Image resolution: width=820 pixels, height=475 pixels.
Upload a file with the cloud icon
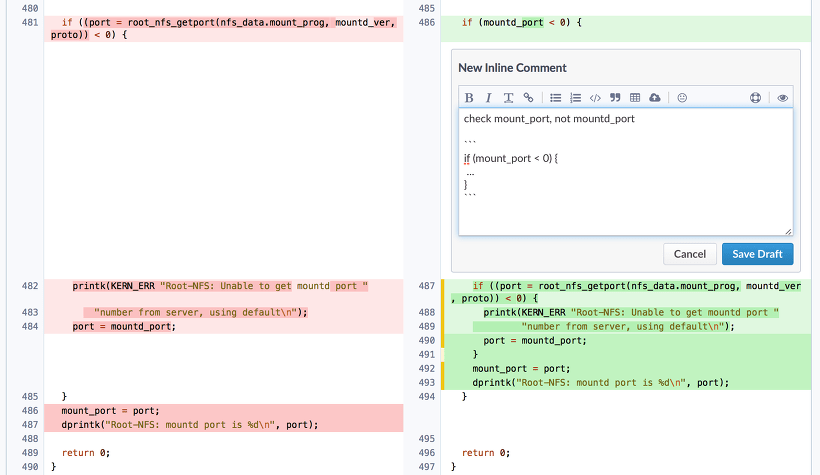coord(655,98)
